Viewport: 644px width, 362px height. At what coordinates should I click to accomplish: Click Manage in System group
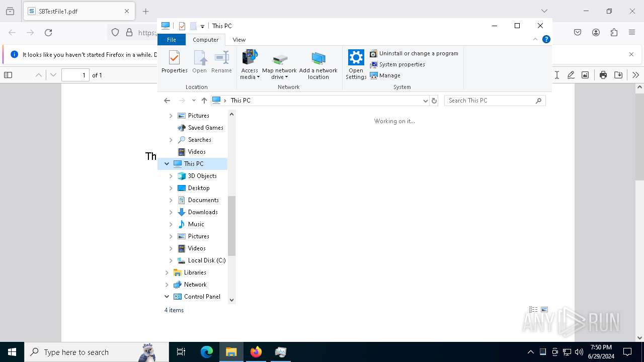[385, 75]
